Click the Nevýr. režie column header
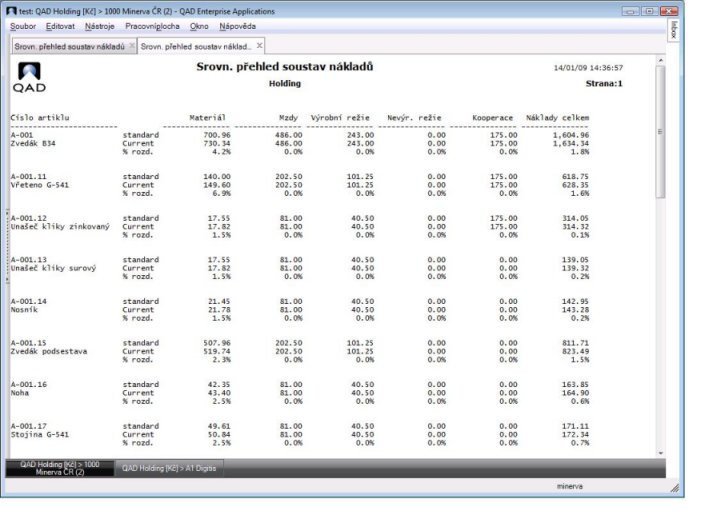Image resolution: width=705 pixels, height=531 pixels. (414, 118)
